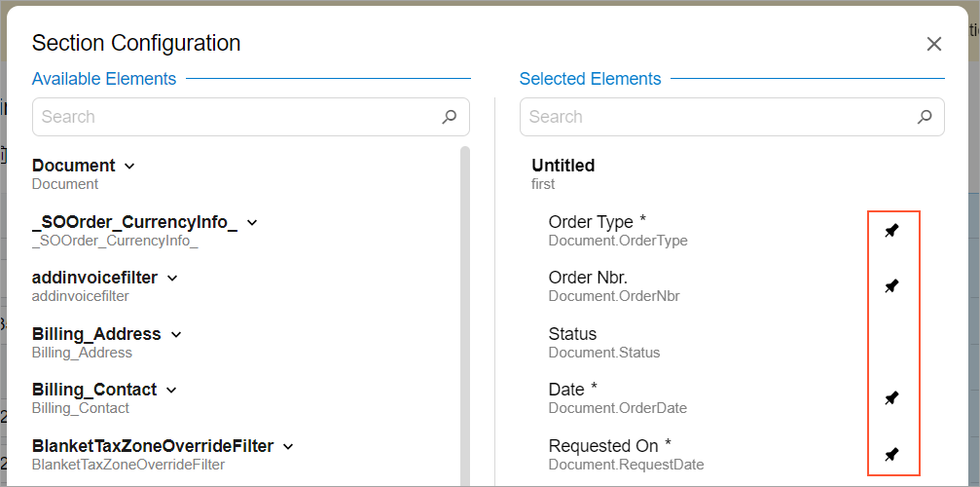
Task: Click Available Elements search magnifier icon
Action: coord(450,117)
